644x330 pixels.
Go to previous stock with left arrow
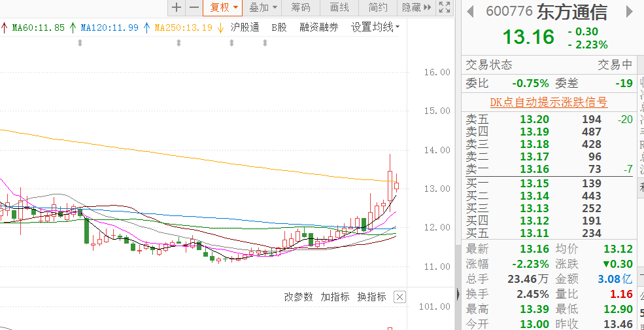tap(471, 12)
